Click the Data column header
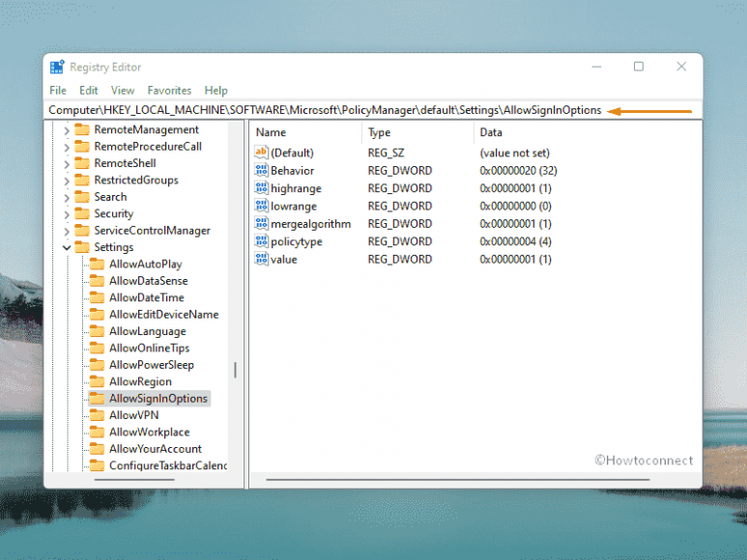This screenshot has width=747, height=560. coord(491,132)
